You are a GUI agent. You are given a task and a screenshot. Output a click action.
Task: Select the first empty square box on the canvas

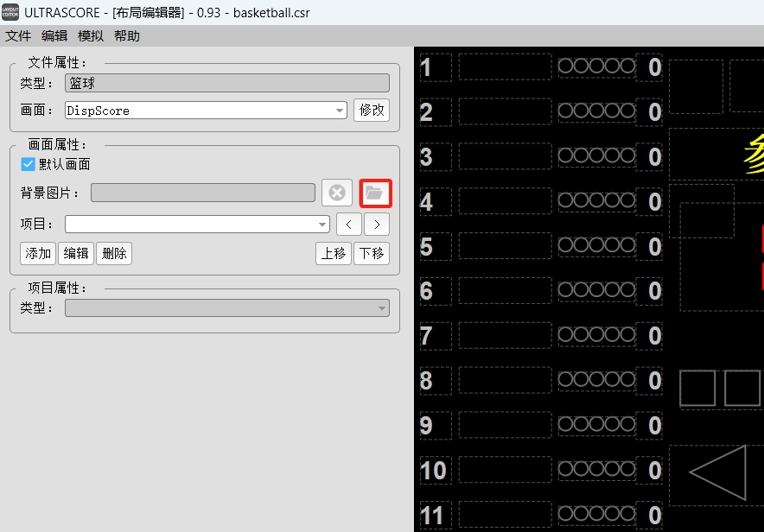(x=697, y=388)
